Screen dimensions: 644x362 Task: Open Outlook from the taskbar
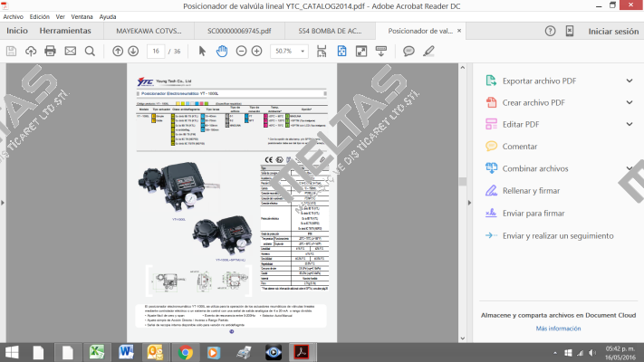[x=155, y=353]
